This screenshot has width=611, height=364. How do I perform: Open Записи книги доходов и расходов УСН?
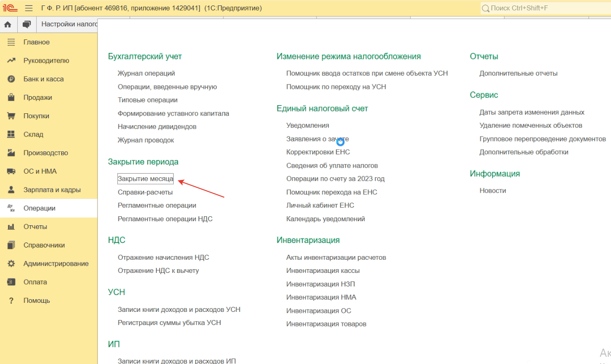(179, 310)
